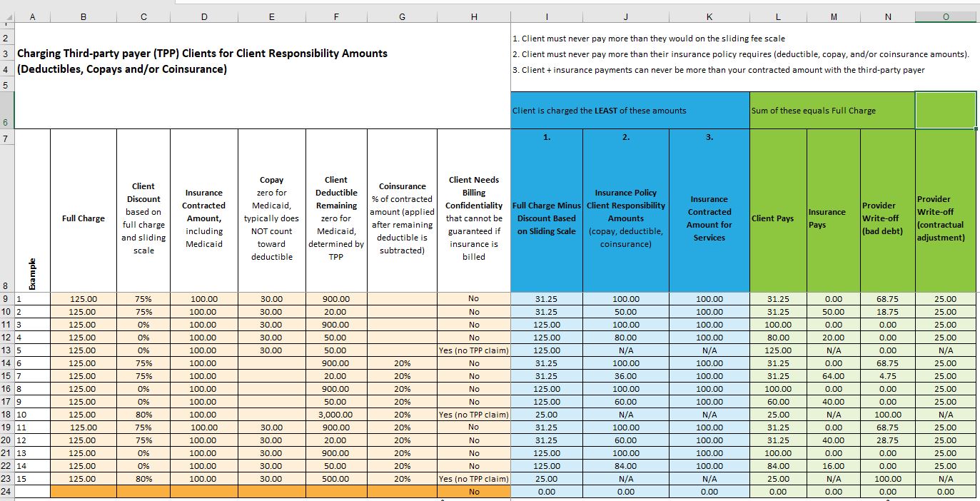Click the '18.75' bad debt cell
The image size is (980, 501).
[x=888, y=312]
